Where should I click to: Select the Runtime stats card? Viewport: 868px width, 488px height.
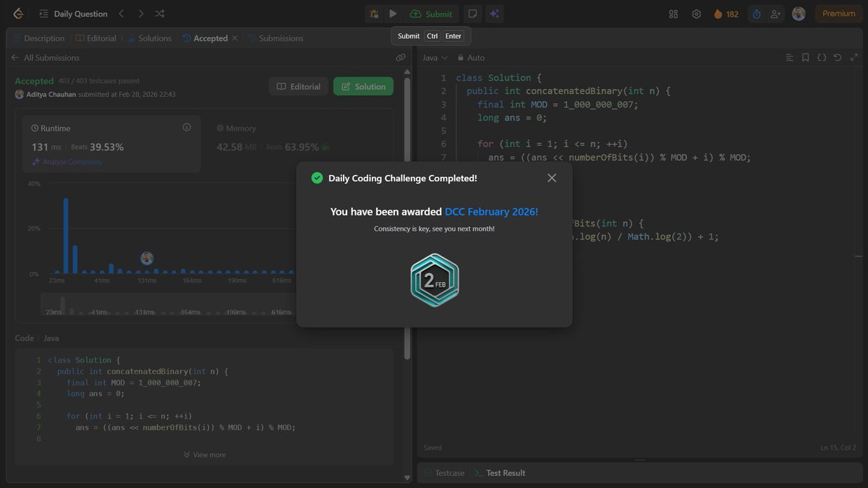pyautogui.click(x=111, y=143)
